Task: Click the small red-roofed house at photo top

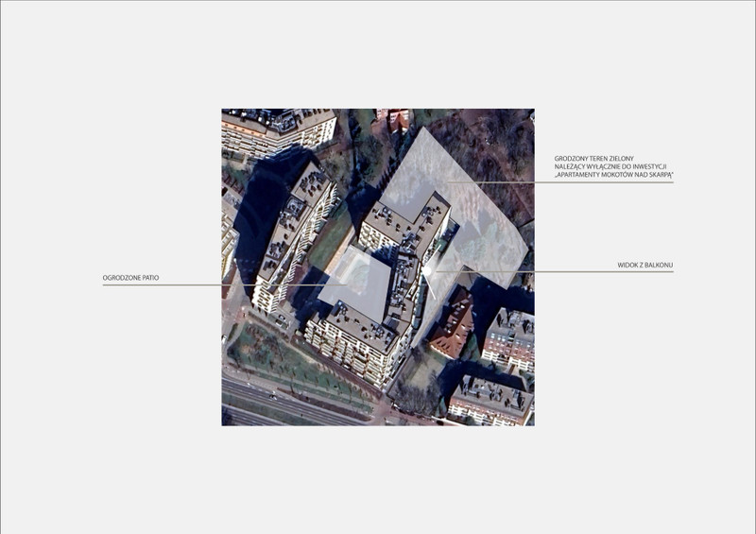Action: click(x=399, y=118)
